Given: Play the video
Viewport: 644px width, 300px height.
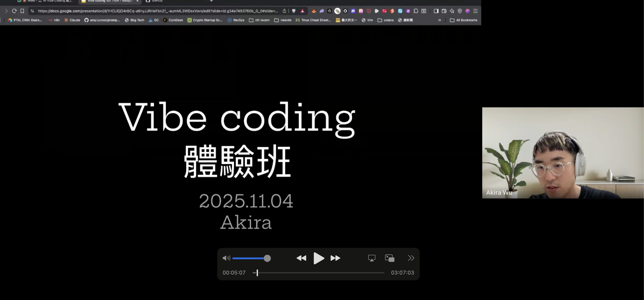Looking at the screenshot, I should [x=319, y=258].
